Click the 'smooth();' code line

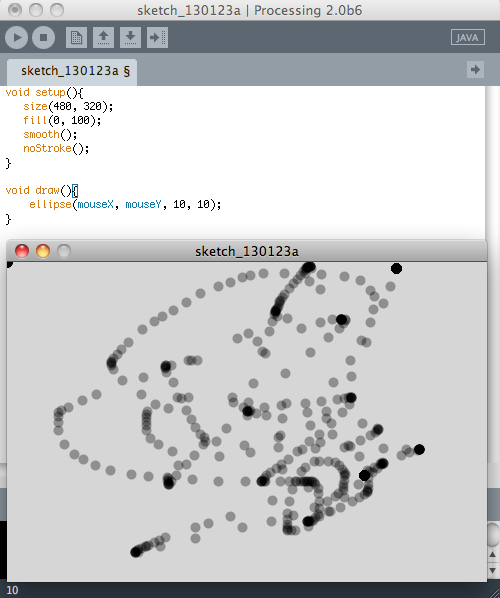point(50,134)
